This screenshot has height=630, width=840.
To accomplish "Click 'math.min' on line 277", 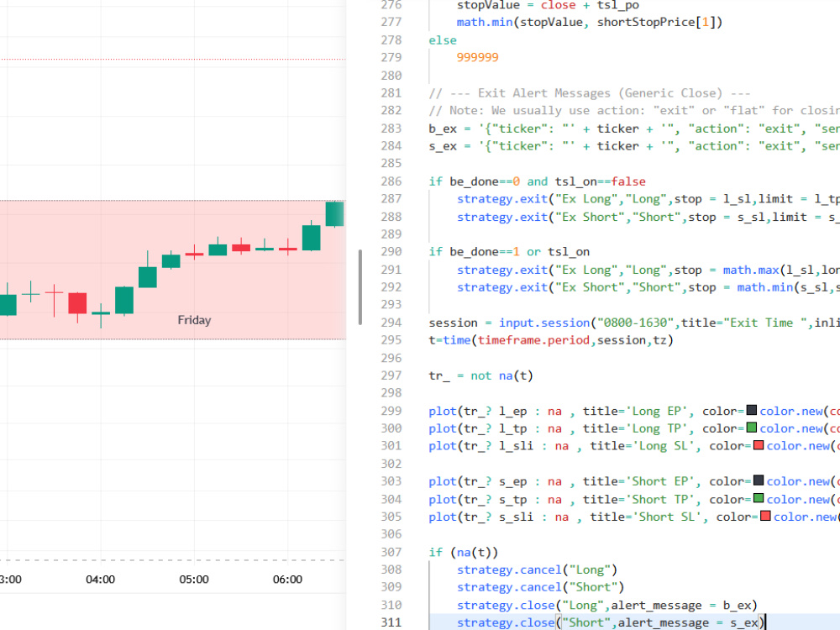I will (x=485, y=22).
